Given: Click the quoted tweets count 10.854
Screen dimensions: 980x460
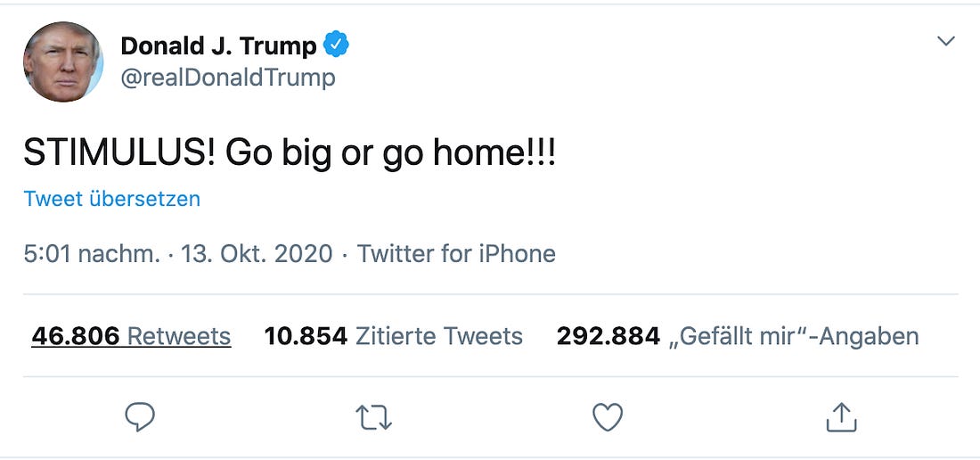Looking at the screenshot, I should click(306, 336).
